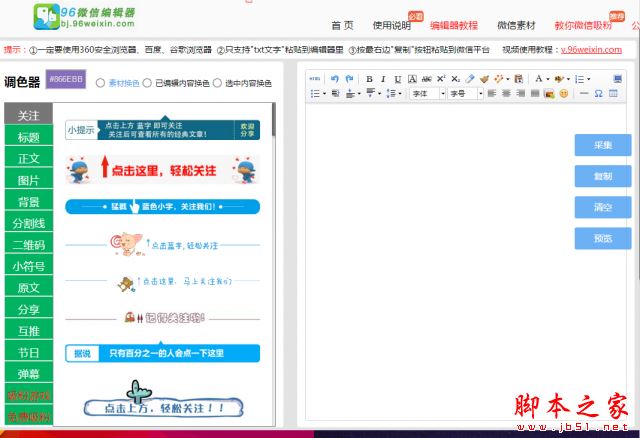
Task: Align text right
Action: pyautogui.click(x=520, y=93)
